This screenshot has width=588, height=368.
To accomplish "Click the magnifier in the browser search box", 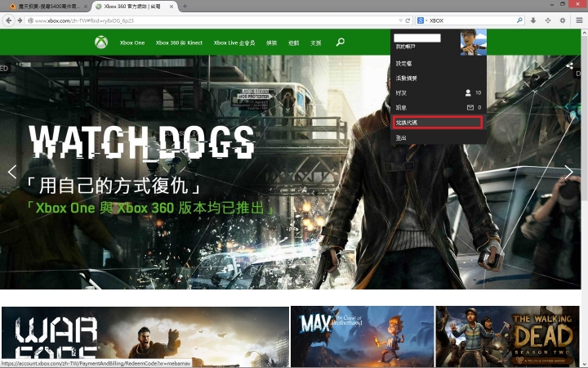I will coord(519,20).
